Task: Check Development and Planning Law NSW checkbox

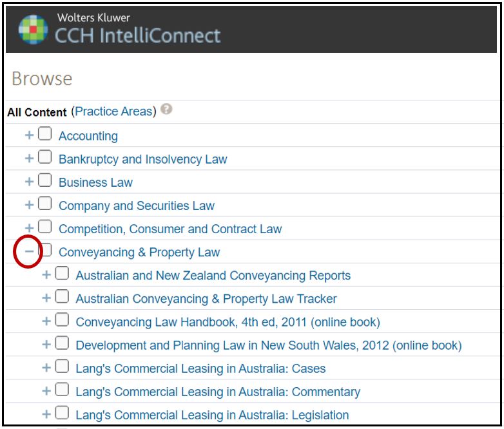Action: [x=62, y=343]
